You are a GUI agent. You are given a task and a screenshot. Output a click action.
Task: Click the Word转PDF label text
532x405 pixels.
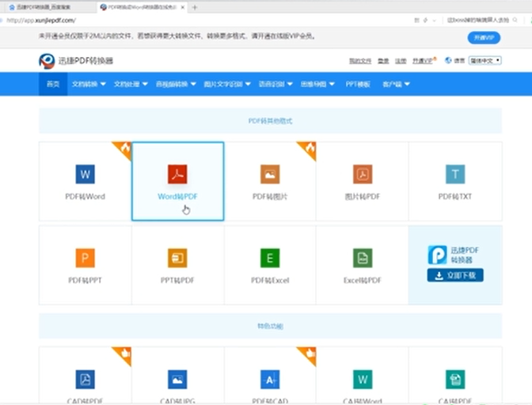177,197
